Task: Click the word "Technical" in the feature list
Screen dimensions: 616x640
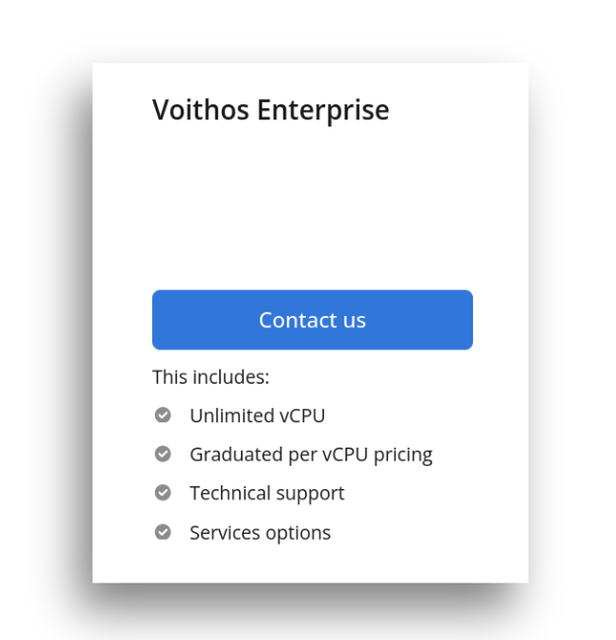Action: point(229,493)
